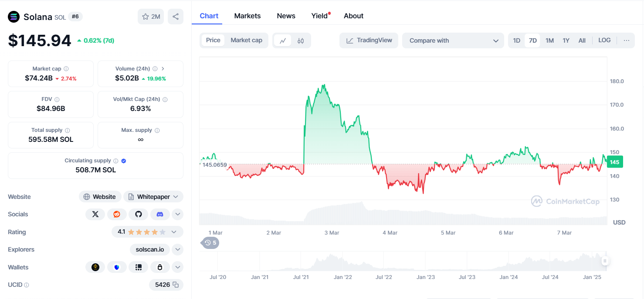Open the lock-shaped wallet icon
644x299 pixels.
click(160, 267)
